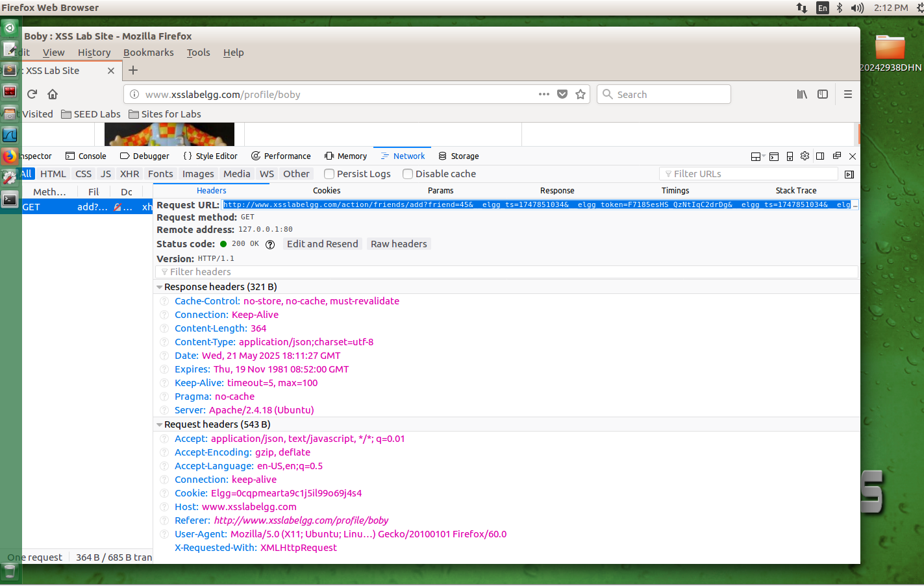This screenshot has width=924, height=586.
Task: Enable Persist Logs checkbox
Action: [x=329, y=174]
